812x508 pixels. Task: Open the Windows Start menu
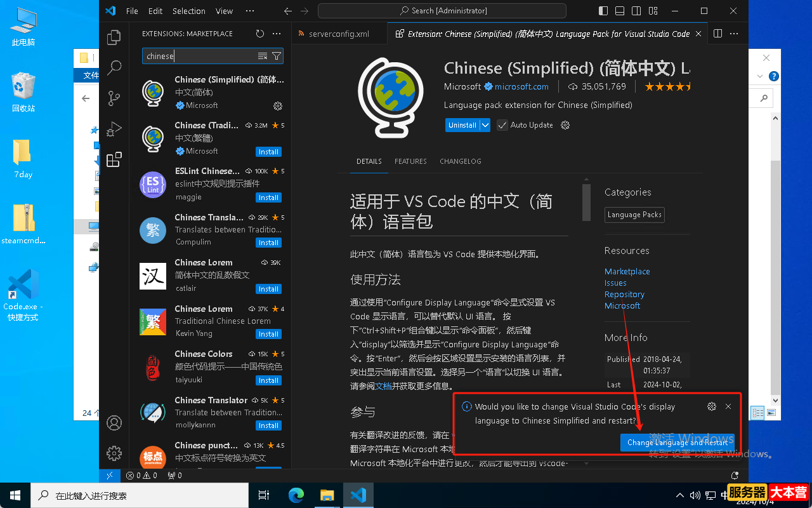coord(15,495)
